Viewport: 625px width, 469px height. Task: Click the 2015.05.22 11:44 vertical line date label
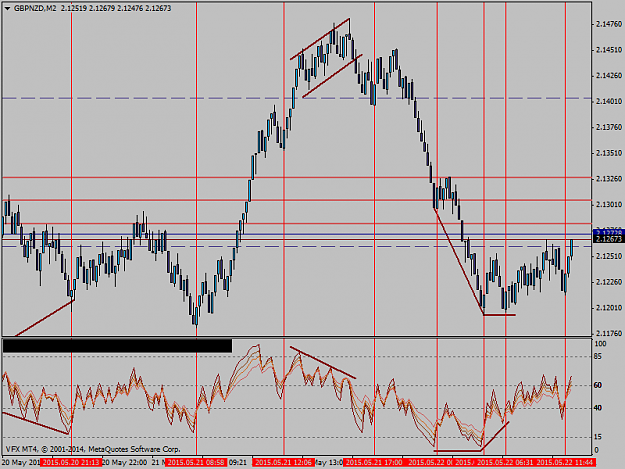coord(565,463)
